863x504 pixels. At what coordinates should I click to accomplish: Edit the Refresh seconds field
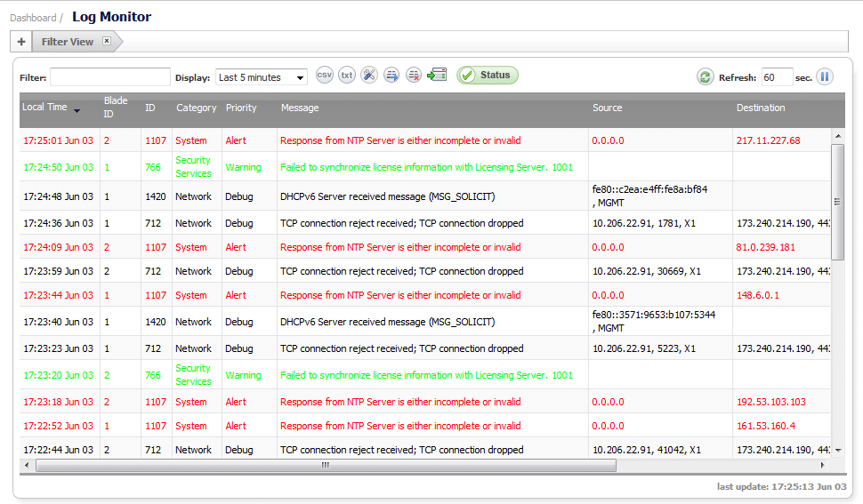click(x=777, y=77)
